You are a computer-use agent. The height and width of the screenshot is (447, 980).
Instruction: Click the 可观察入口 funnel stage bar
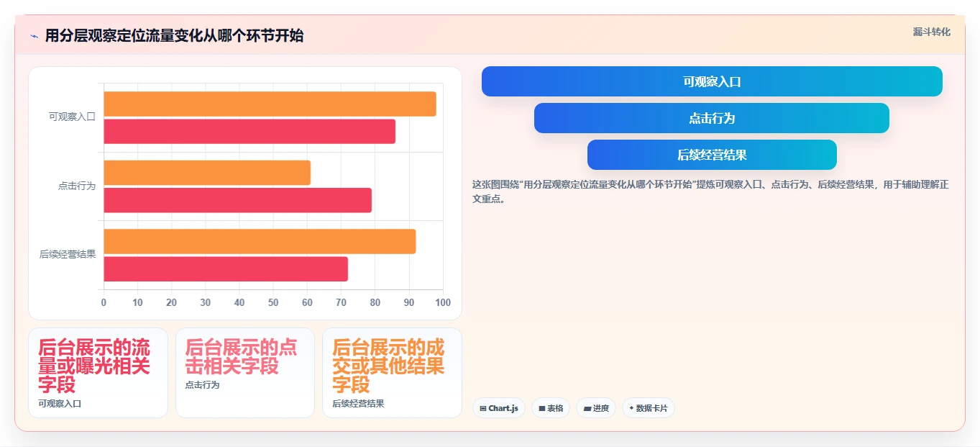[712, 81]
